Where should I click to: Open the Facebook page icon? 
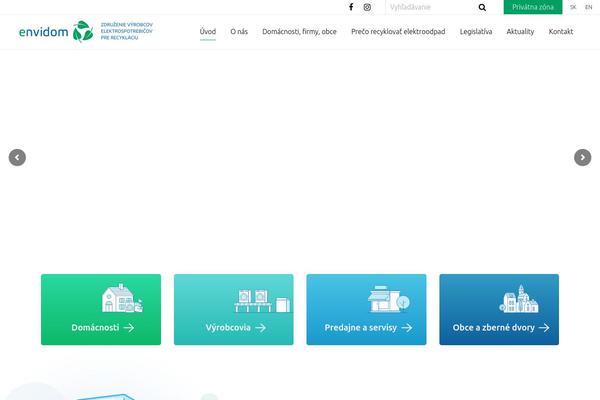(x=351, y=7)
